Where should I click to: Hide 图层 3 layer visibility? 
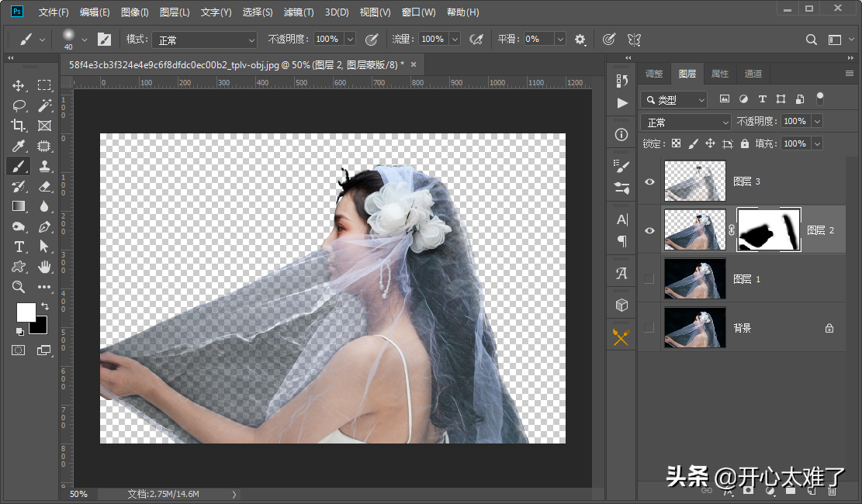click(x=649, y=182)
